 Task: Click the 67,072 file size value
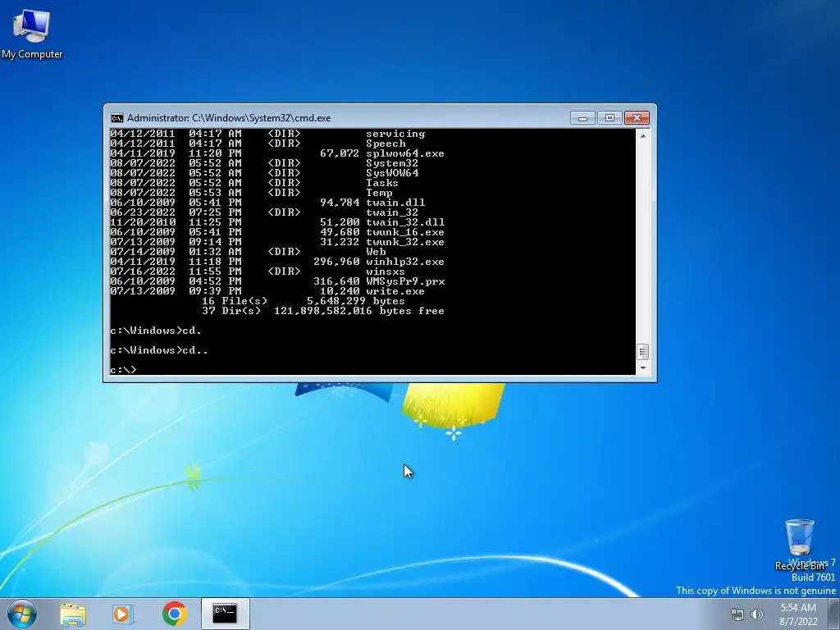[340, 153]
